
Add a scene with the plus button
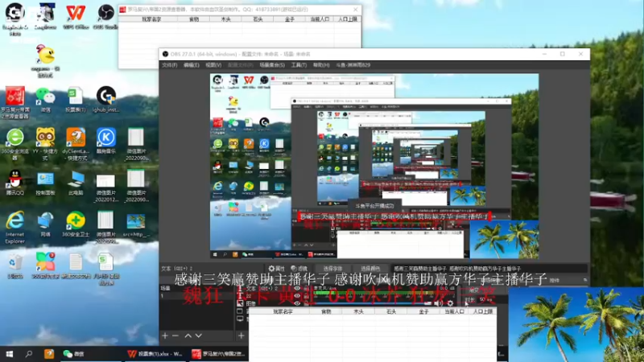click(165, 335)
